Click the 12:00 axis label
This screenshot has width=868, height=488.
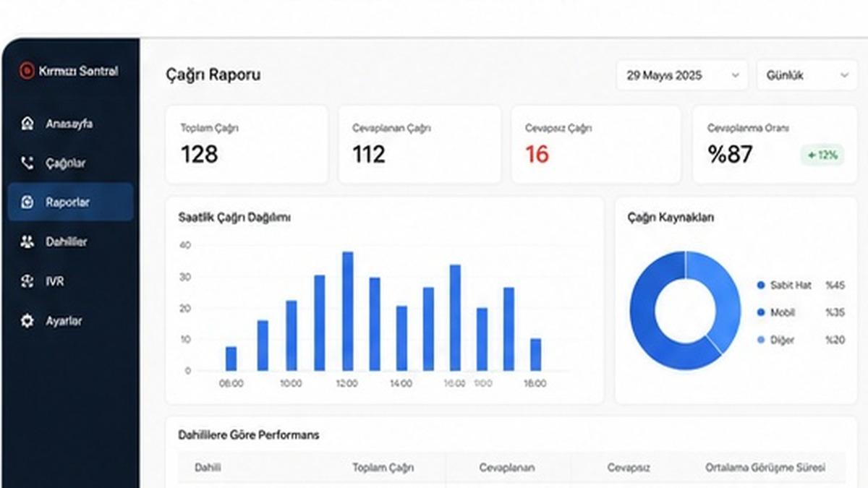click(x=346, y=383)
